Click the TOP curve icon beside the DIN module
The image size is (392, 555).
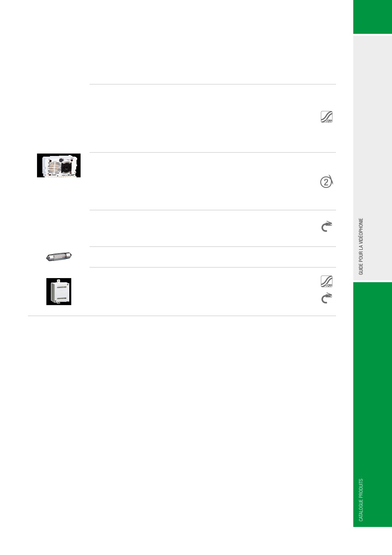(x=327, y=281)
